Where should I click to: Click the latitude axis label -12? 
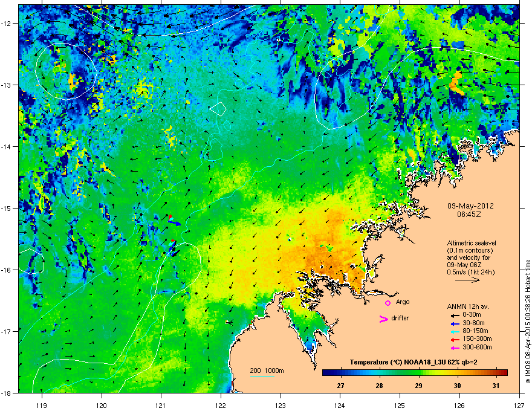tap(7, 24)
